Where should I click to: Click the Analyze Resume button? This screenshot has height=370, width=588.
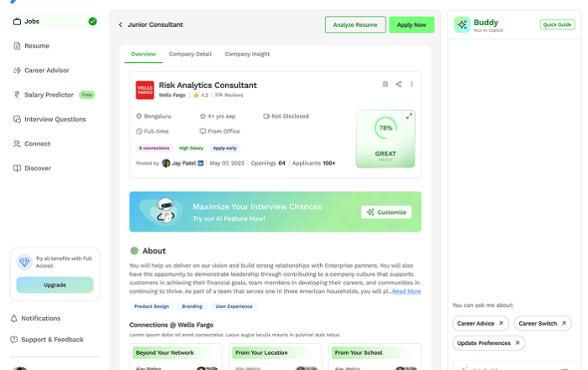[x=355, y=24]
